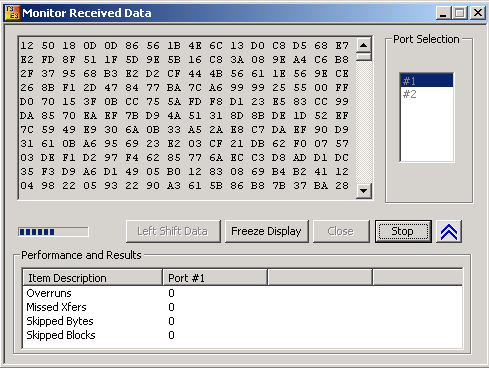Select port #2 in Port Selection
Image resolution: width=489 pixels, height=368 pixels.
[x=427, y=94]
